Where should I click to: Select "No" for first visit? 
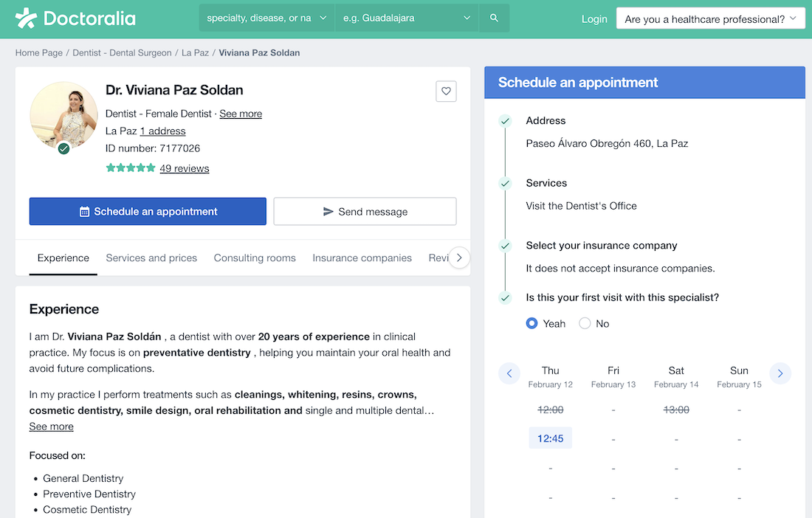pos(585,323)
